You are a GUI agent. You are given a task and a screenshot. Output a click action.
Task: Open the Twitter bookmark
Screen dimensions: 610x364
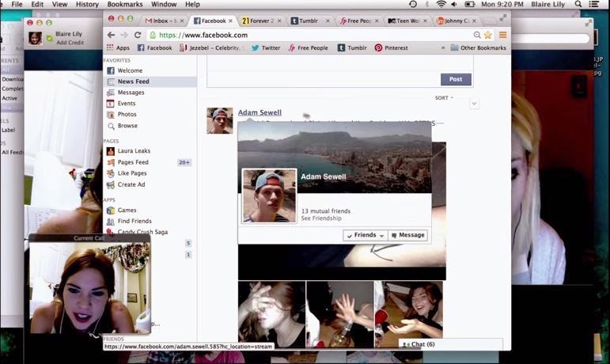pos(266,47)
